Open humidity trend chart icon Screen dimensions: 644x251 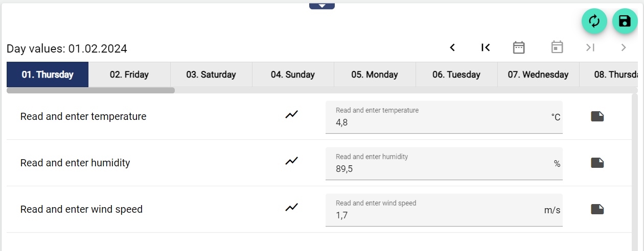(x=291, y=161)
